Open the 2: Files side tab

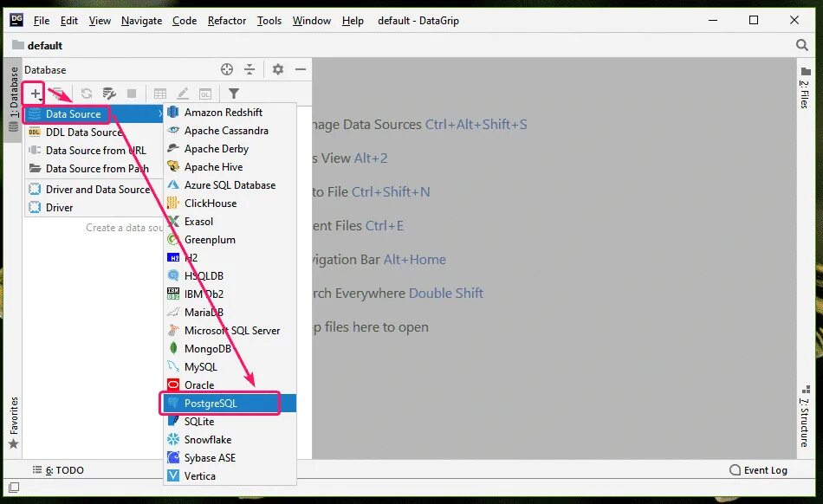coord(805,88)
